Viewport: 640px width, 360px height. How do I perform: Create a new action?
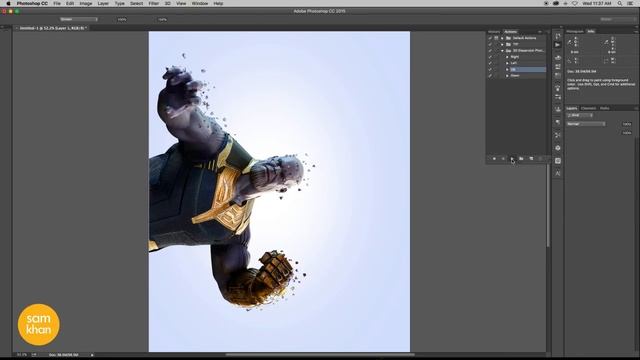pos(531,159)
